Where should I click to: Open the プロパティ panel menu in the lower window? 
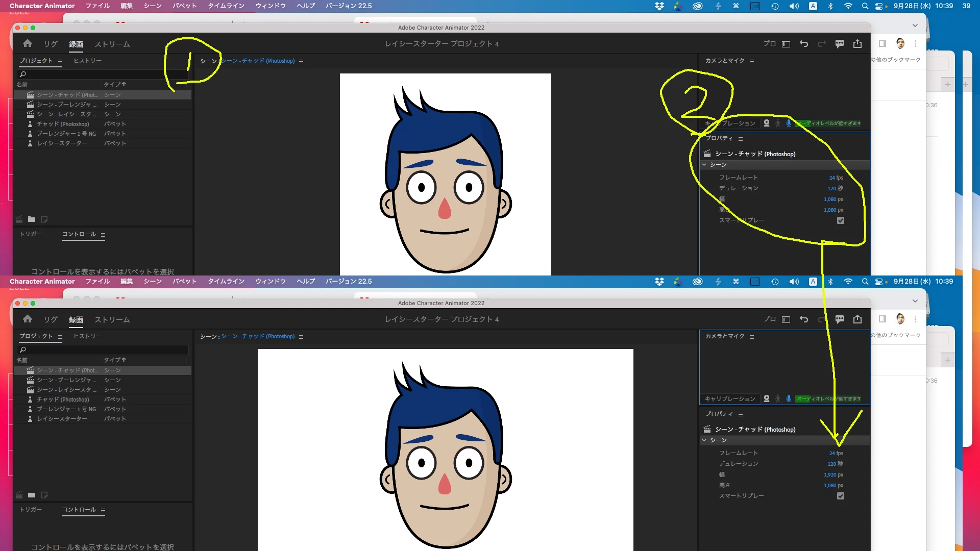click(x=741, y=414)
